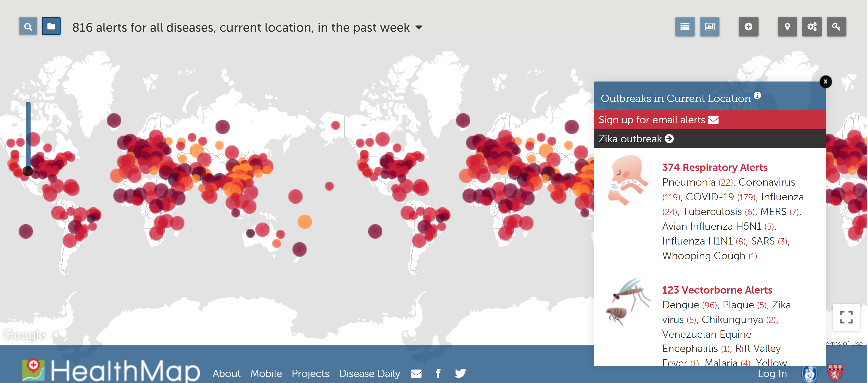Click the key legend icon

(x=836, y=27)
